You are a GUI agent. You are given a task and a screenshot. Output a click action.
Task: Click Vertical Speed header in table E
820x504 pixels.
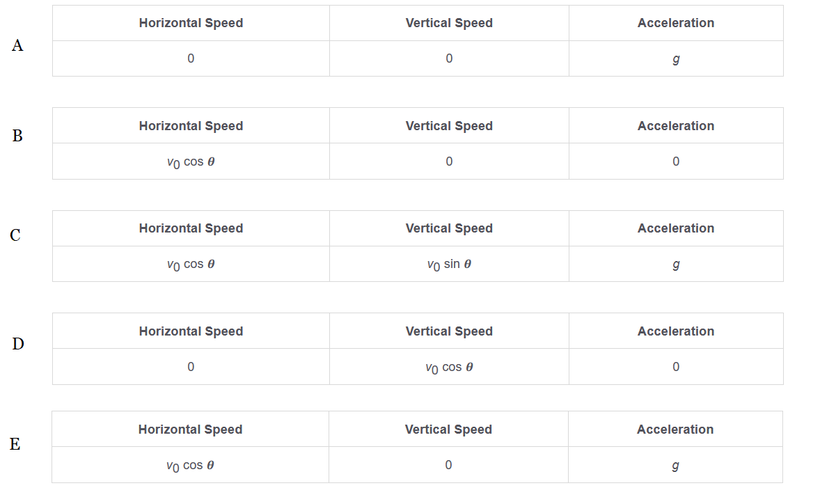point(448,430)
